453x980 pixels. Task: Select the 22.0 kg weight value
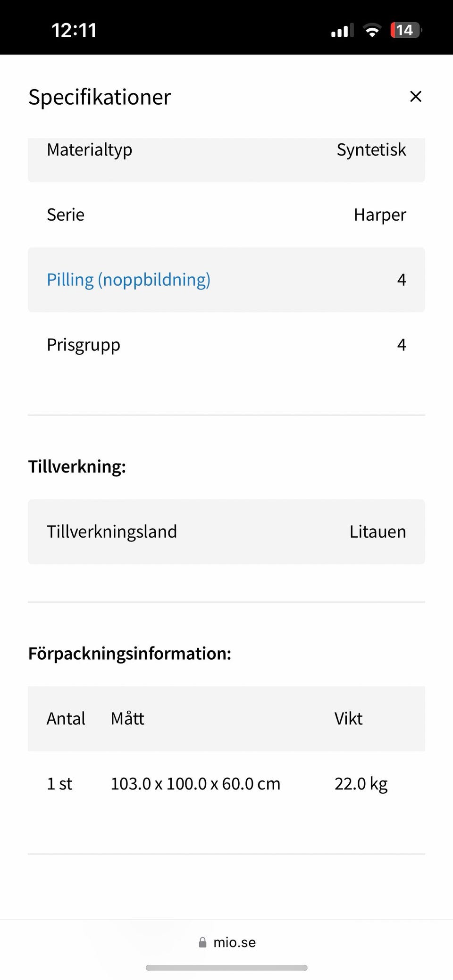(361, 784)
